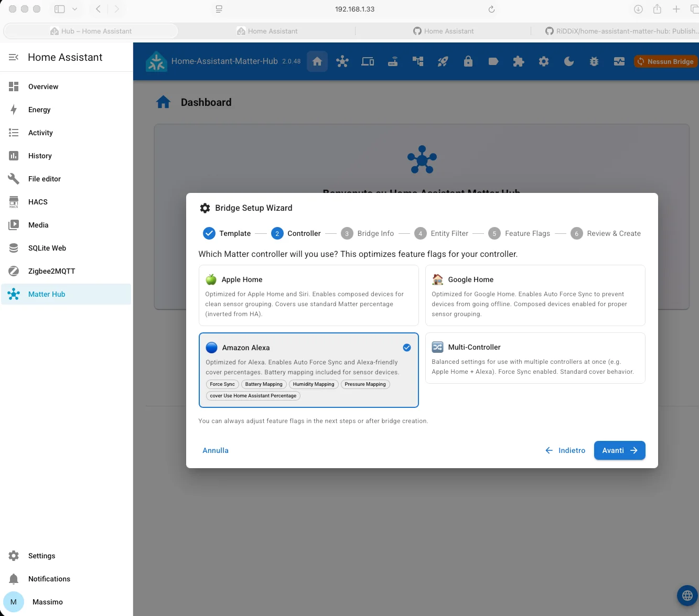Click the Home-Assistant-Matter-Hub logo
699x616 pixels.
(x=156, y=61)
